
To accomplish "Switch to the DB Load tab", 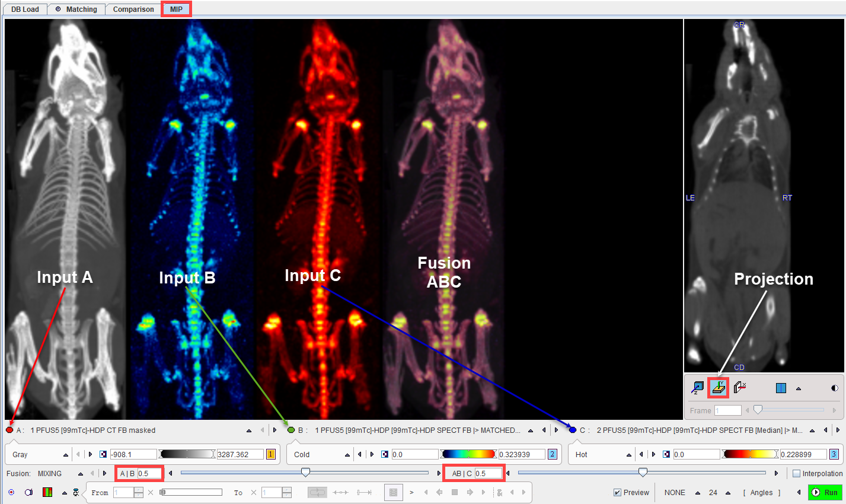I will click(x=24, y=9).
